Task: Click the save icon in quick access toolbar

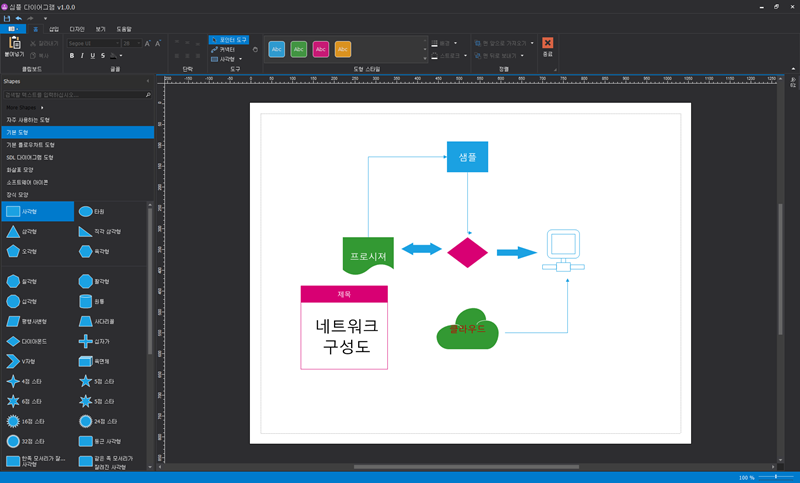Action: pyautogui.click(x=7, y=18)
